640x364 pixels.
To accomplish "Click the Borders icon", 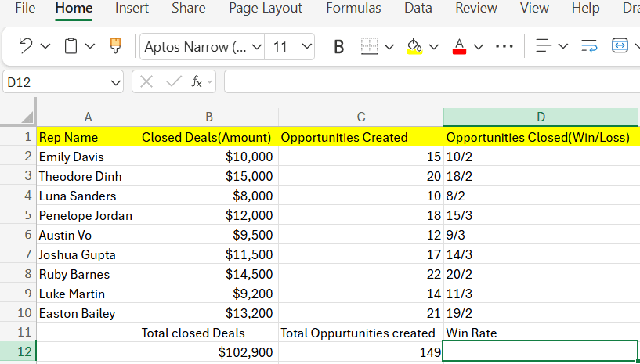I will tap(370, 46).
